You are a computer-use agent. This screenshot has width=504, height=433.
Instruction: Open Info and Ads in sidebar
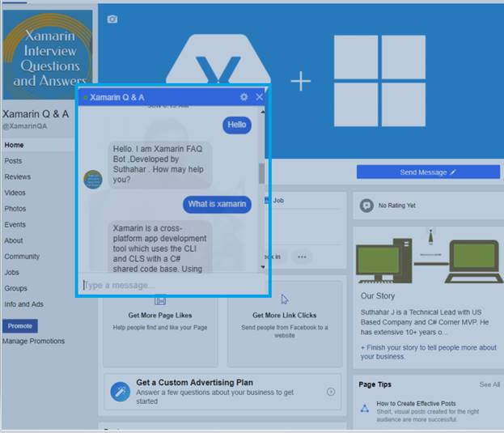click(23, 304)
